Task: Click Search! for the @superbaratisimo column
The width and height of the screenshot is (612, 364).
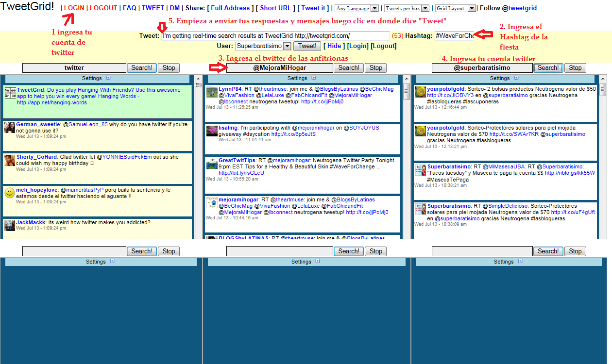Action: (x=548, y=68)
